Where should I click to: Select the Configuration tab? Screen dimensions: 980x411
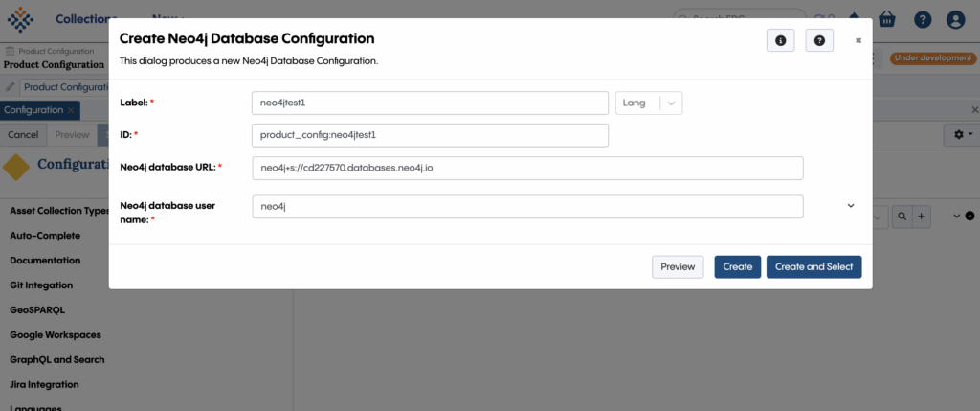click(33, 110)
